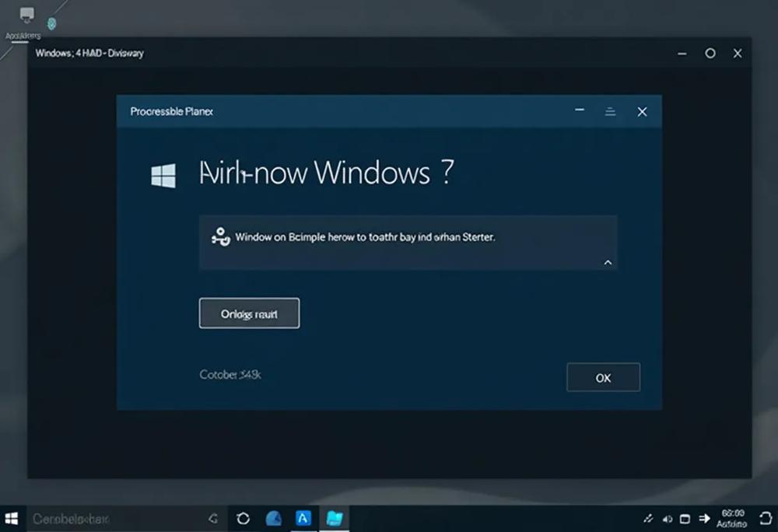Click the taskbar search box
This screenshot has height=532, width=778.
click(127, 519)
